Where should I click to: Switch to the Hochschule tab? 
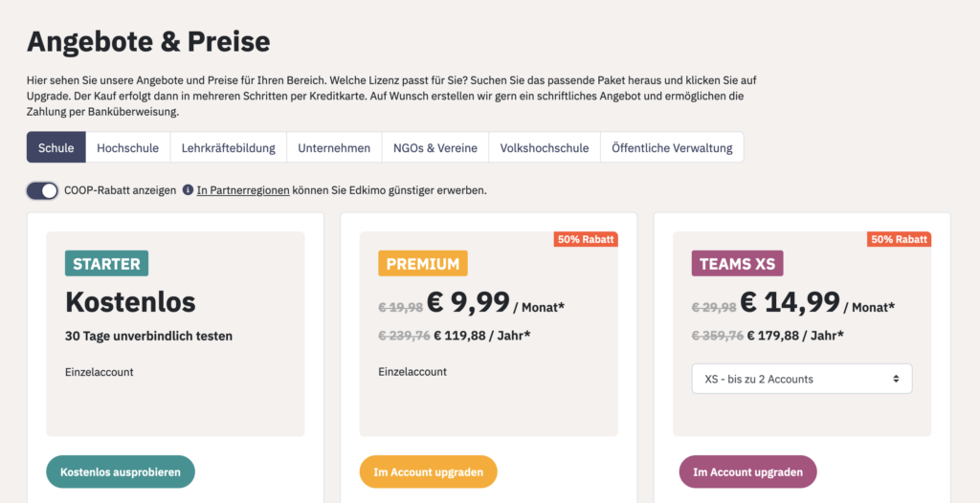click(x=128, y=148)
